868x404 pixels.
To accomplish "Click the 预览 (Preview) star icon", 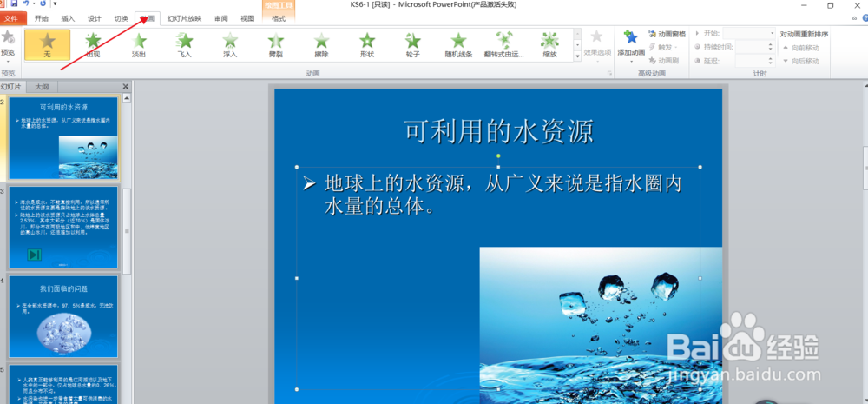I will 8,37.
